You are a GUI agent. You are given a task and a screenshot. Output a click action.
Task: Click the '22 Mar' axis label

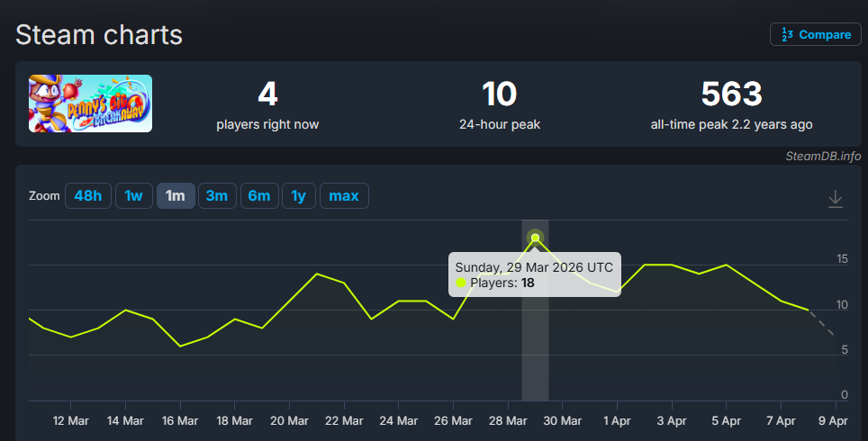tap(344, 421)
